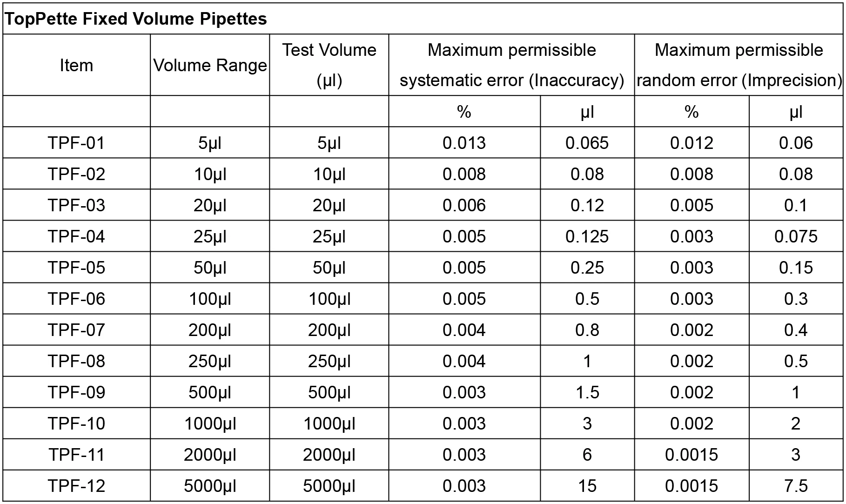Screen dimensions: 846x504
Task: Click the TopPette Fixed Volume Pipettes title
Action: coord(135,19)
